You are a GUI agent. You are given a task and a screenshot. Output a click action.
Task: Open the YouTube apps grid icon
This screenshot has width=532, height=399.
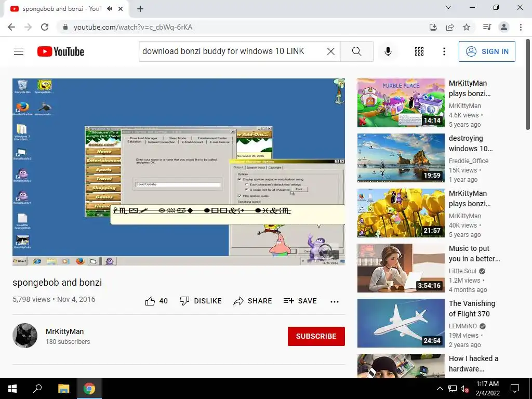pos(419,51)
